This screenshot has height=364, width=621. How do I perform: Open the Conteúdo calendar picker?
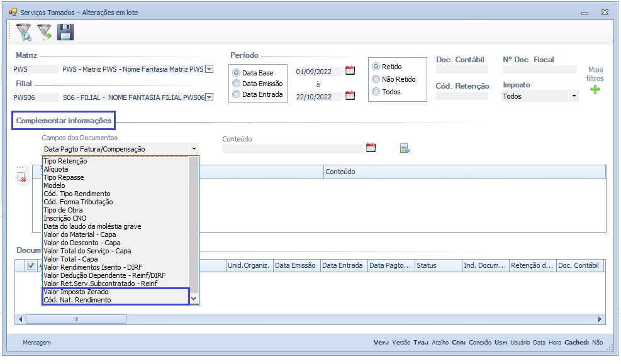pos(371,148)
